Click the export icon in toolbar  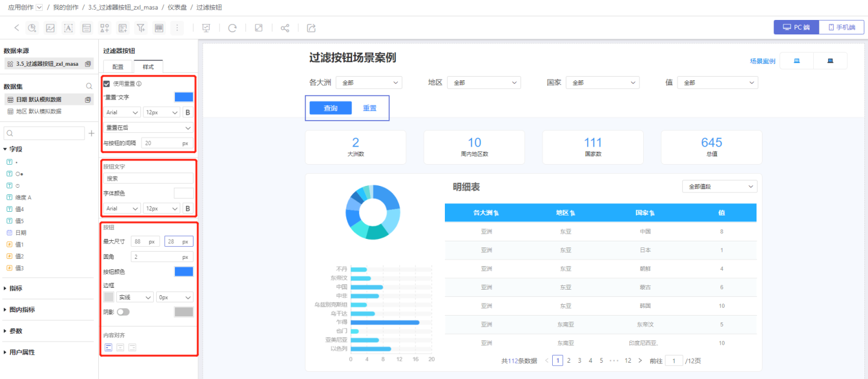click(311, 28)
